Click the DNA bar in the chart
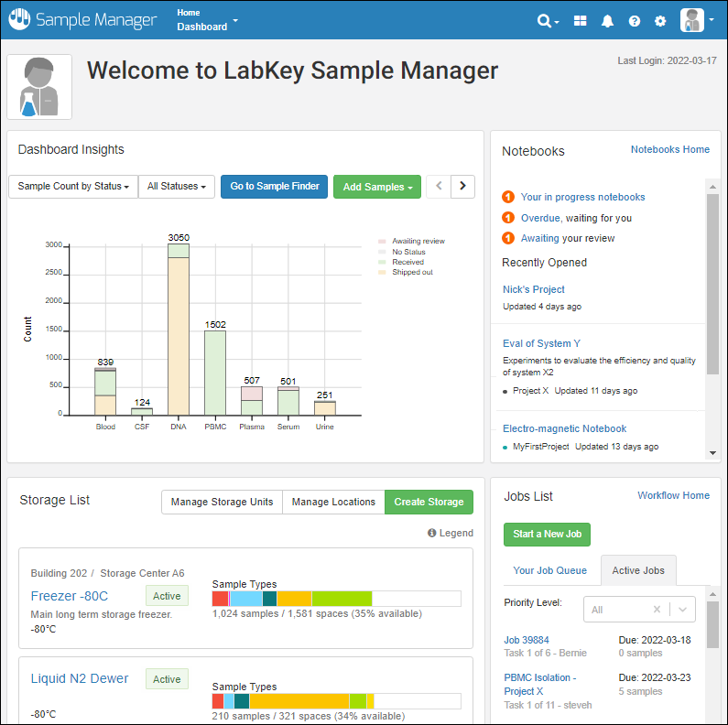This screenshot has width=728, height=725. pos(178,334)
